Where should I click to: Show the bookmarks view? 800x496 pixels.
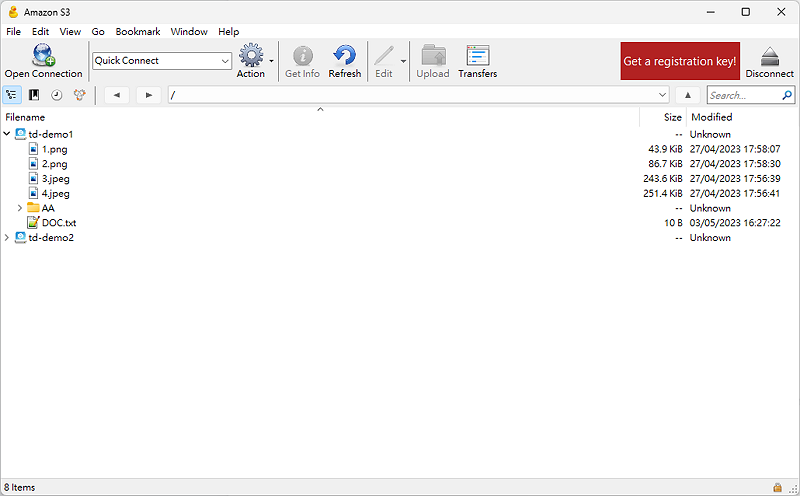pyautogui.click(x=34, y=95)
